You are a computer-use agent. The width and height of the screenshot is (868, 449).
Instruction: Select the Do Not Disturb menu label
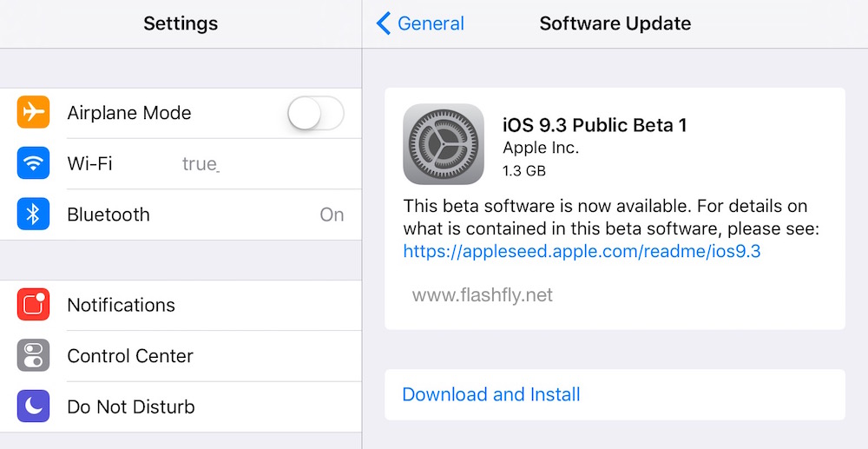pyautogui.click(x=131, y=406)
